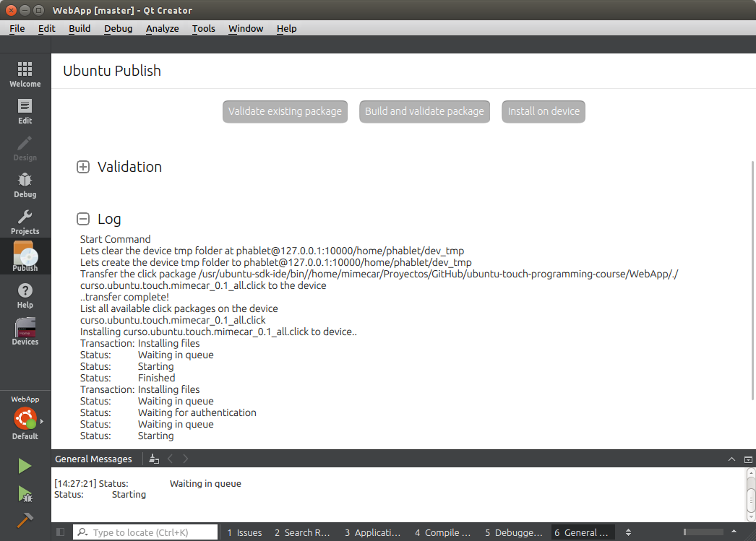
Task: Click the Ubuntu Publish heading
Action: pyautogui.click(x=112, y=71)
